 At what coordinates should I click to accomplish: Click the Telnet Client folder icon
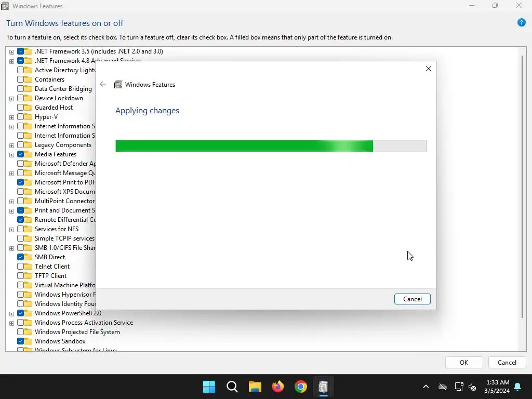[x=28, y=267]
